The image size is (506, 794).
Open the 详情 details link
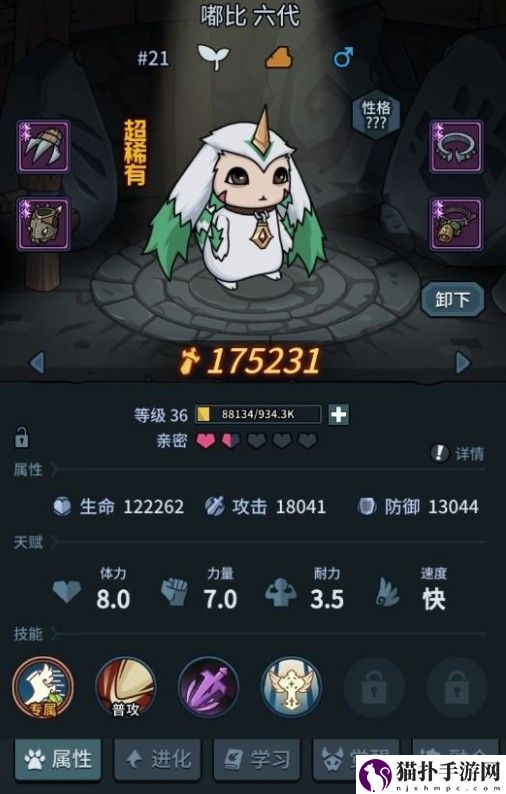coord(458,454)
